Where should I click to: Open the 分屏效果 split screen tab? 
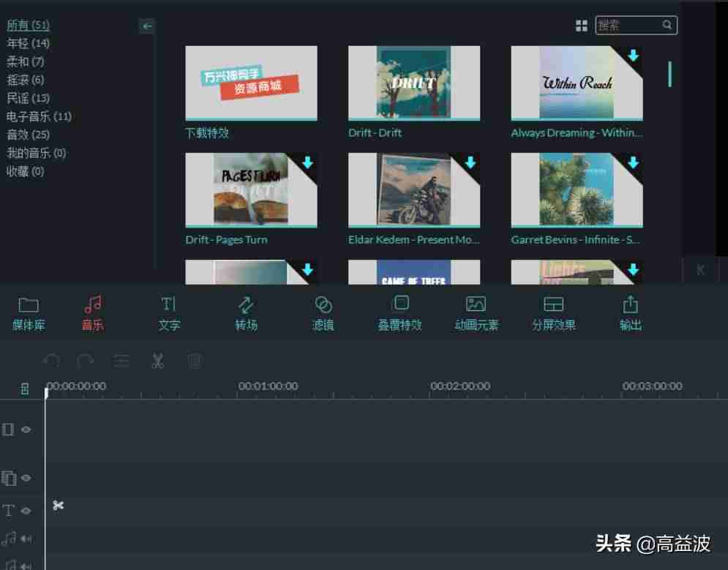[553, 313]
